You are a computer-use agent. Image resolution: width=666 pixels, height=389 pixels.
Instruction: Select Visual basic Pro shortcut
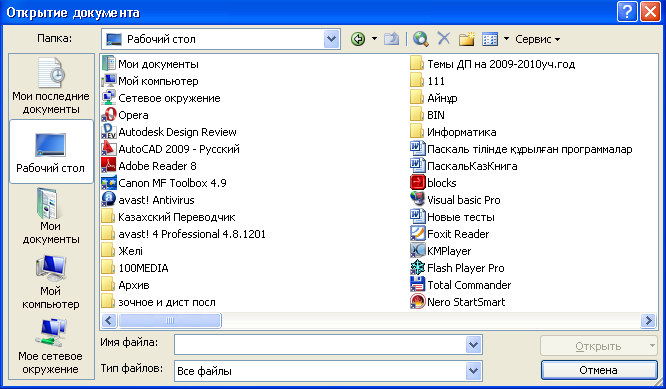click(455, 200)
